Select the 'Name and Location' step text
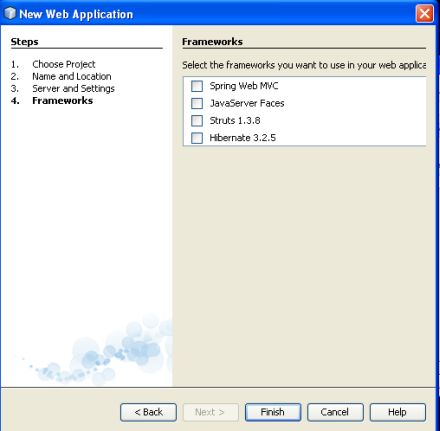The height and width of the screenshot is (431, 440). [72, 76]
